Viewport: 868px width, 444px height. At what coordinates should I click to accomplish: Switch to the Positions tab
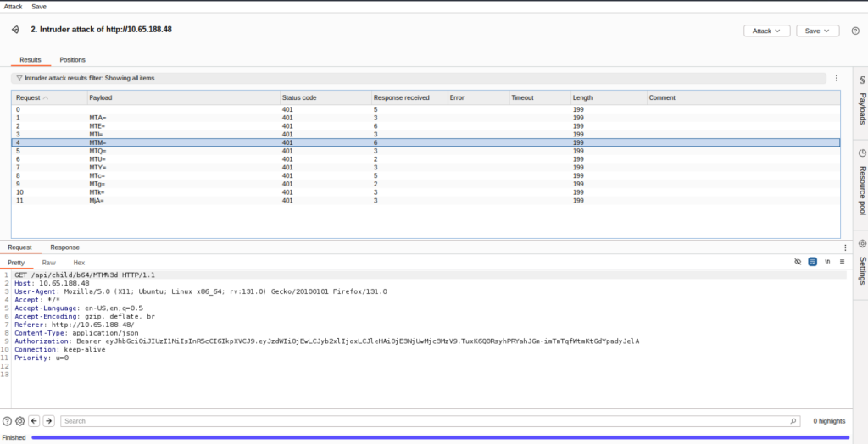coord(72,60)
